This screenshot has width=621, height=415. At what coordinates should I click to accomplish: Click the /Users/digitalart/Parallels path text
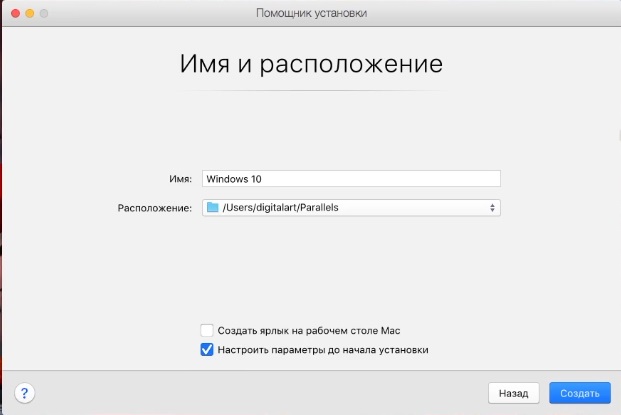(282, 208)
